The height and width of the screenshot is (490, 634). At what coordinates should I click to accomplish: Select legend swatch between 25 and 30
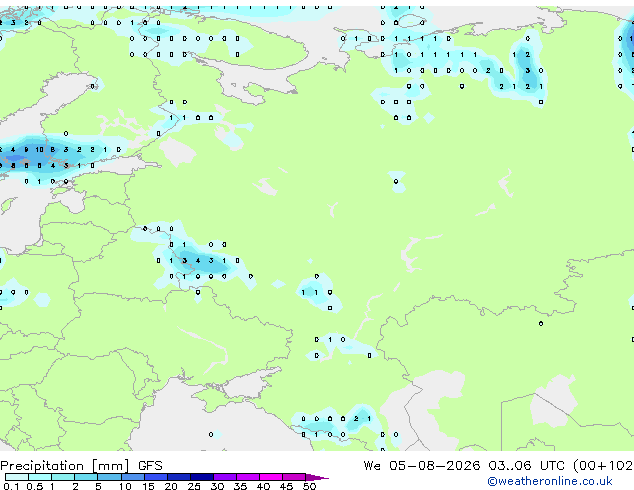click(202, 477)
